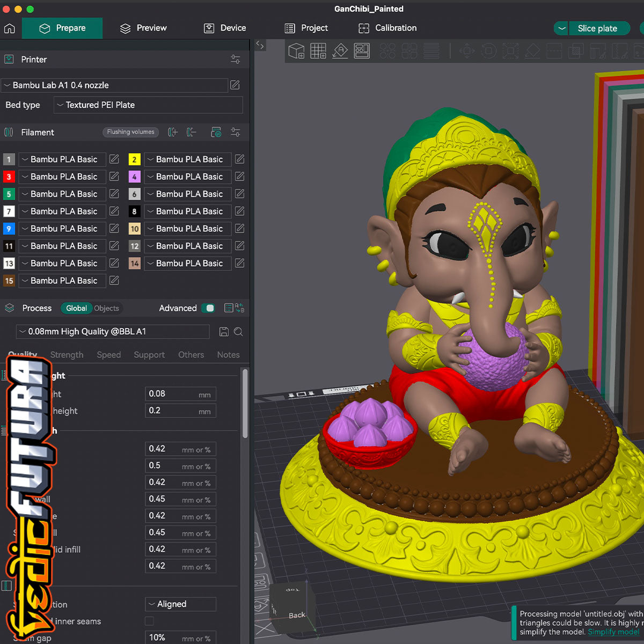Check the scarf inner seams checkbox
Image resolution: width=644 pixels, height=644 pixels.
pyautogui.click(x=150, y=621)
